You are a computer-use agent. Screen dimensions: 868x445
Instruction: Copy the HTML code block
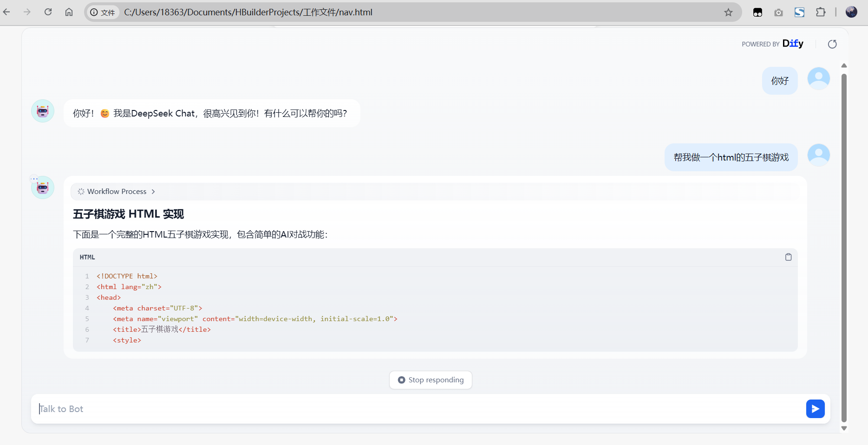tap(788, 257)
